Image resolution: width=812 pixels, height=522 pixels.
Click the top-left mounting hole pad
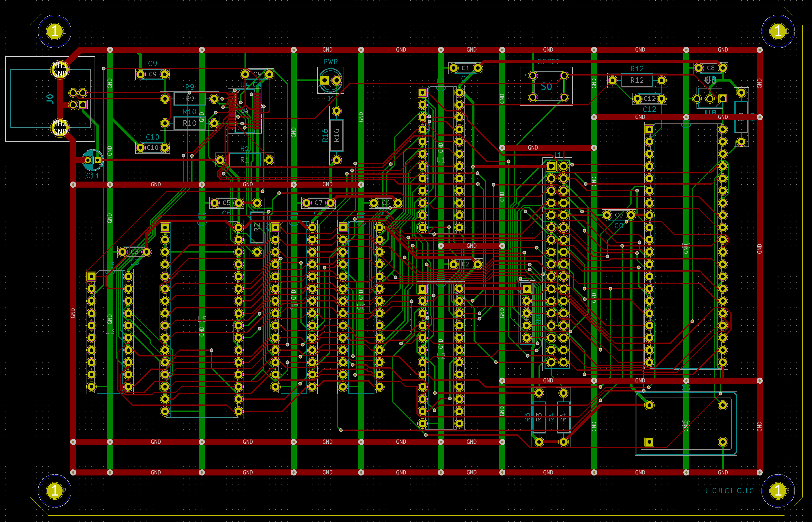point(54,31)
